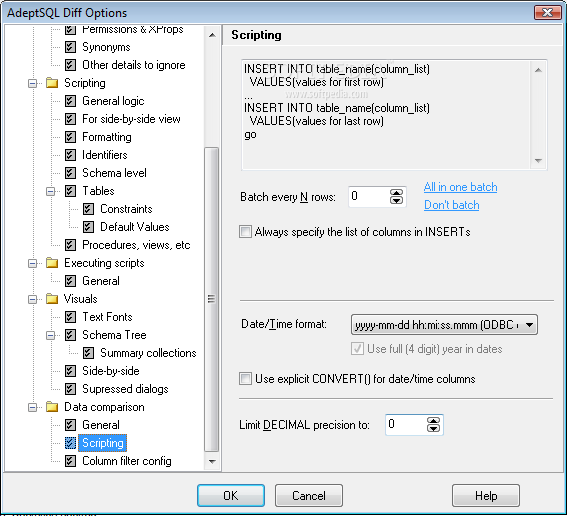Open Help for this dialog

point(486,495)
